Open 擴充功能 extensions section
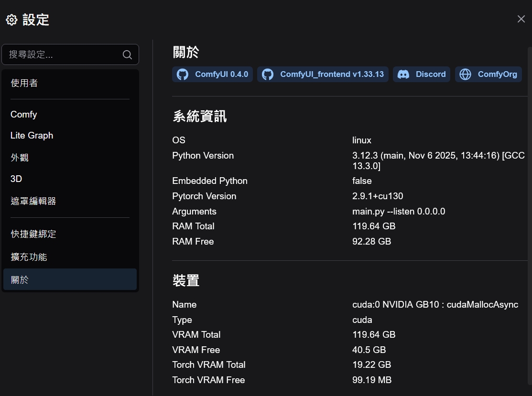This screenshot has height=396, width=532. tap(29, 257)
